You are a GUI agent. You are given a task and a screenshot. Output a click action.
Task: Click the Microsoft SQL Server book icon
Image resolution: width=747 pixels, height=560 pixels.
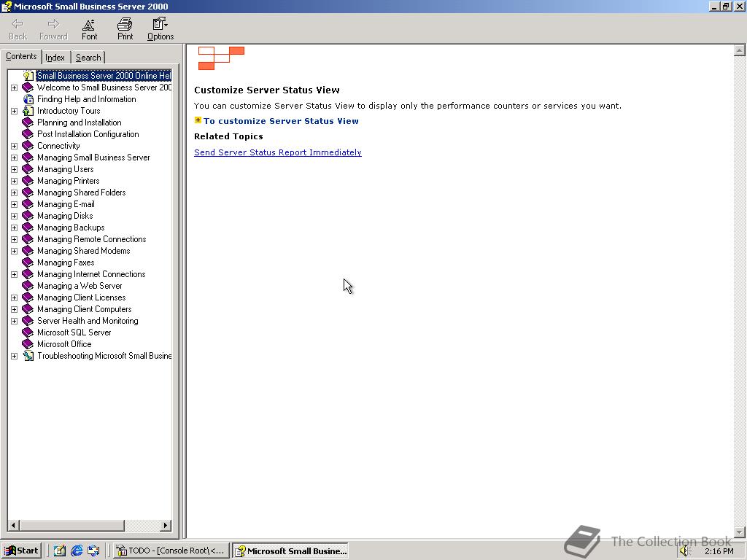(x=28, y=332)
